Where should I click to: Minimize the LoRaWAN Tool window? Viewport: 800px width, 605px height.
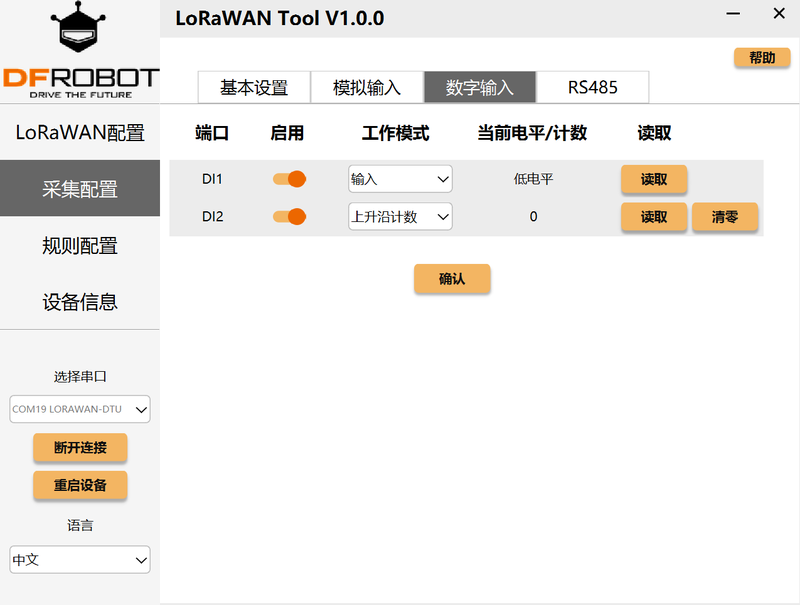pos(735,14)
